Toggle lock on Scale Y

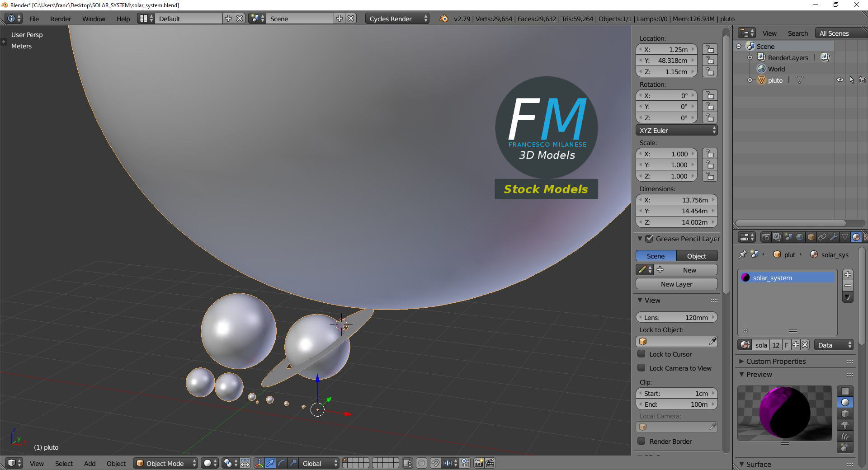click(x=710, y=165)
